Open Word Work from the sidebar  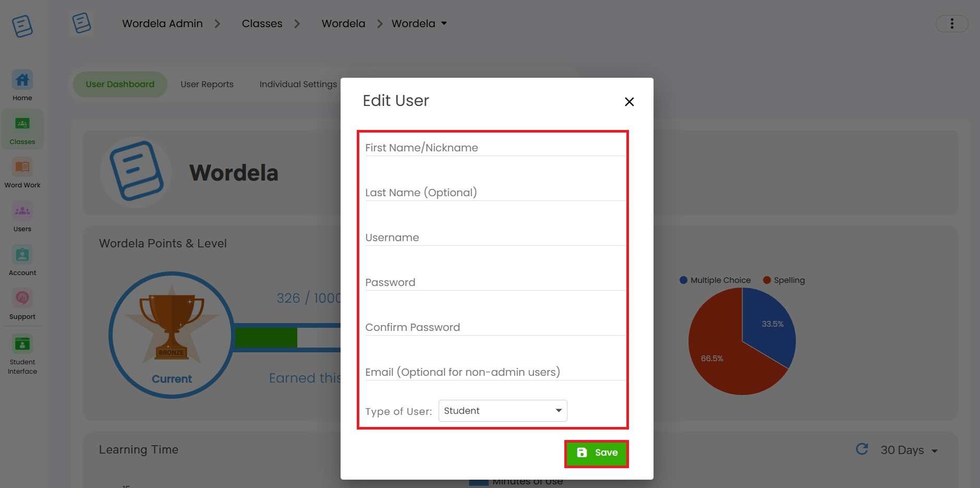click(22, 173)
